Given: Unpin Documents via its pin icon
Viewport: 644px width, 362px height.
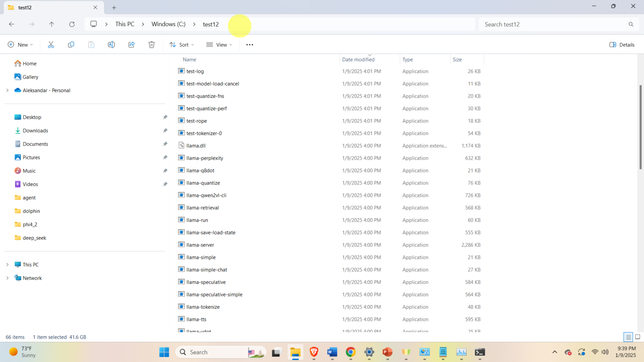Looking at the screenshot, I should (x=165, y=144).
